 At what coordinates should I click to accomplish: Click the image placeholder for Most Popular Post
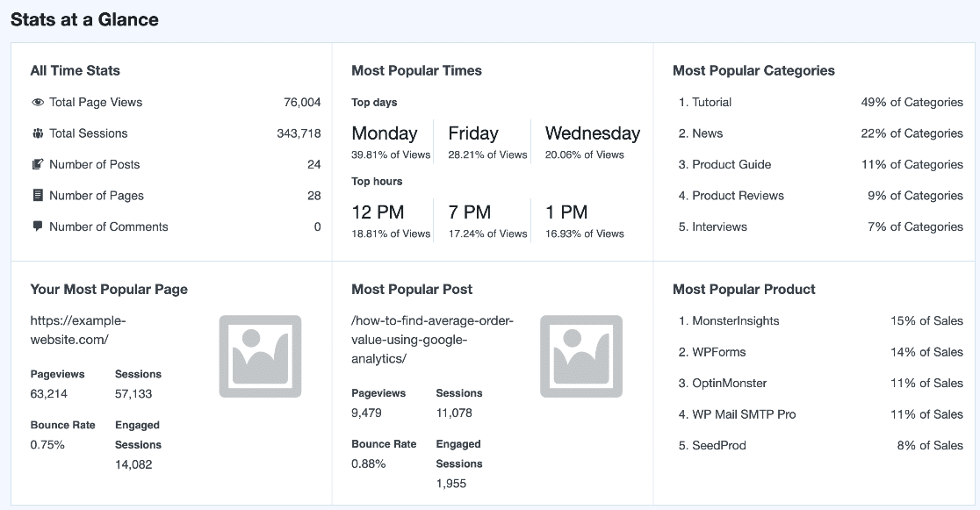pos(580,356)
